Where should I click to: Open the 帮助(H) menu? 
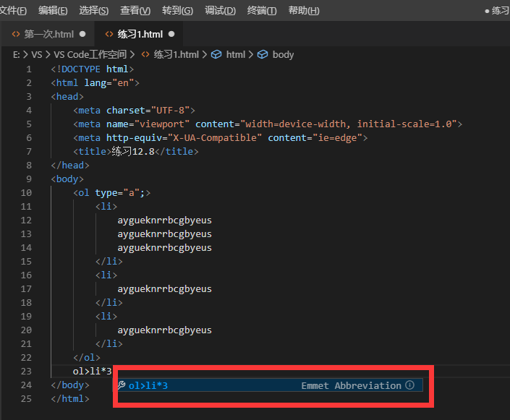(304, 11)
